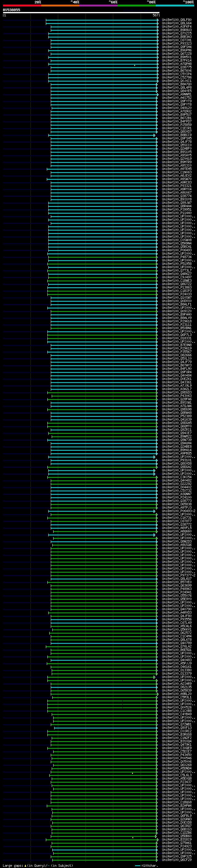Open hit UniRef100_C4YB49
Viewport: 197px width, 868px height.
point(177,714)
